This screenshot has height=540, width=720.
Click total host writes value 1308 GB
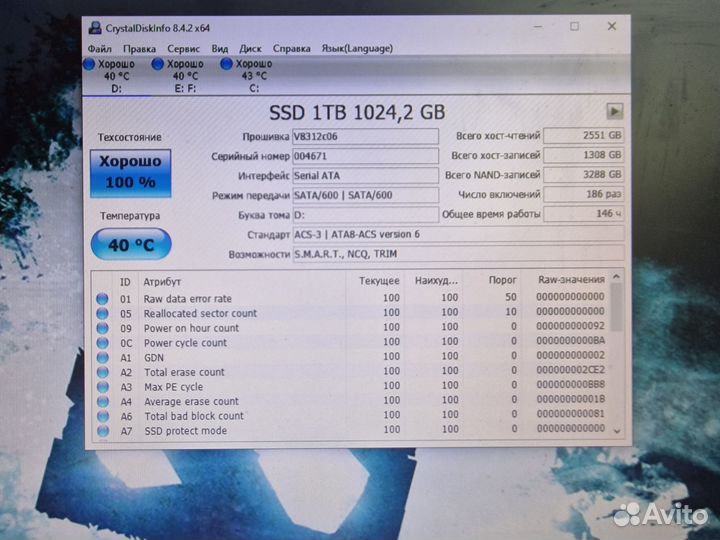584,155
